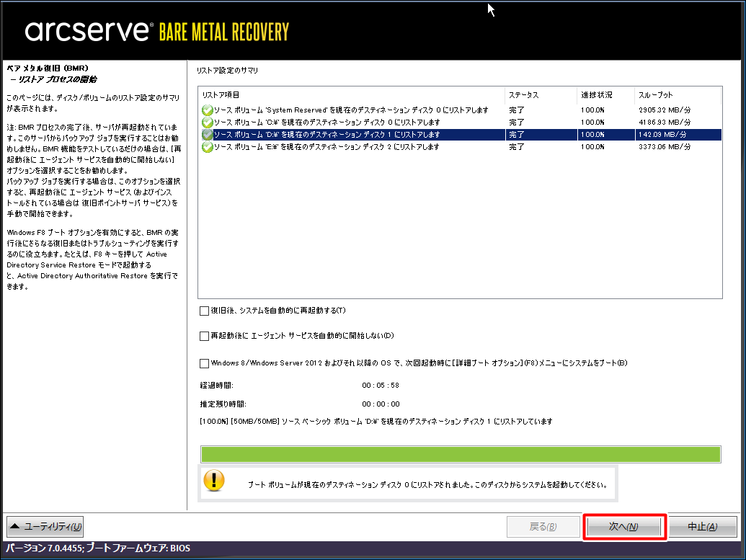Click the green check icon for System Reserved row
Image resolution: width=746 pixels, height=560 pixels.
pos(207,110)
